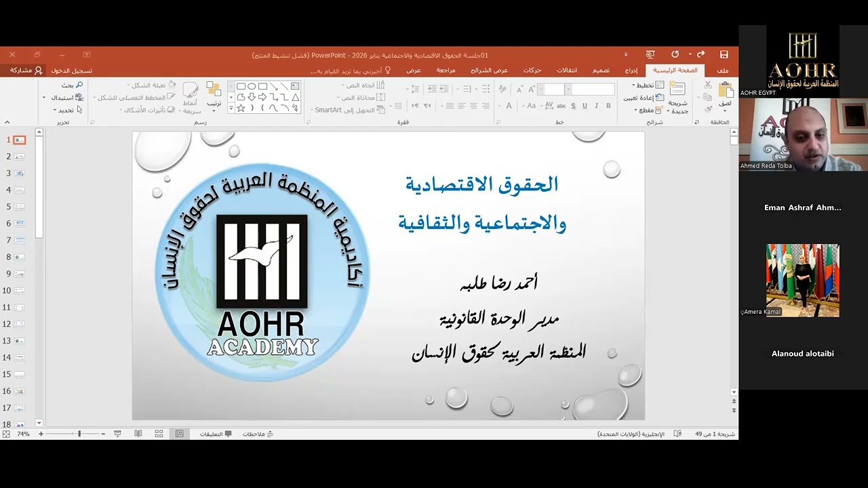Select the oval shape in shapes gallery

point(252,86)
